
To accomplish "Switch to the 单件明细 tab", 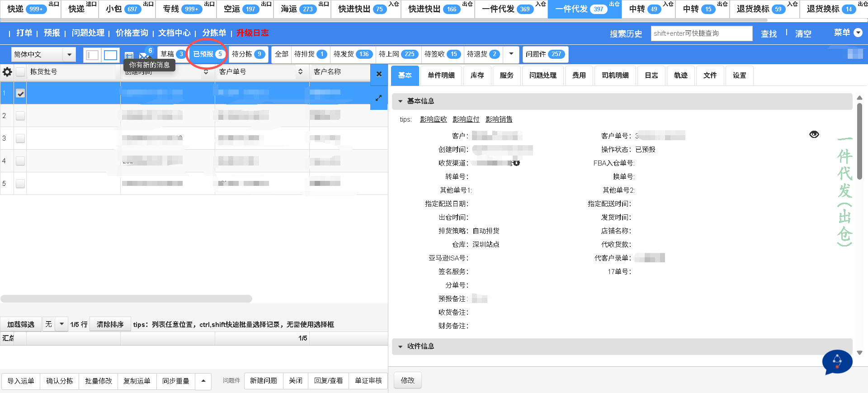I will [x=441, y=76].
